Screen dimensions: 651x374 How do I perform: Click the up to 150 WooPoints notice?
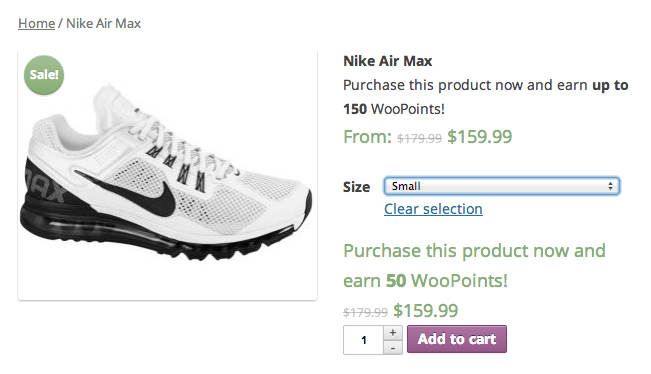[x=486, y=97]
